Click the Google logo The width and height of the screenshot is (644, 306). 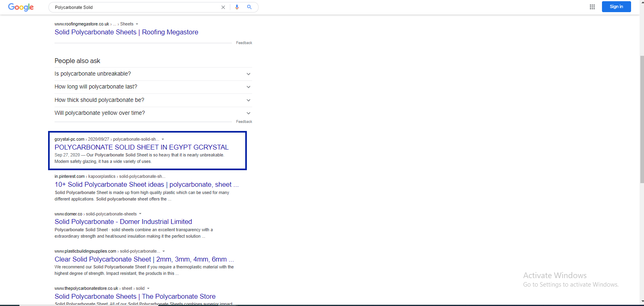click(21, 7)
